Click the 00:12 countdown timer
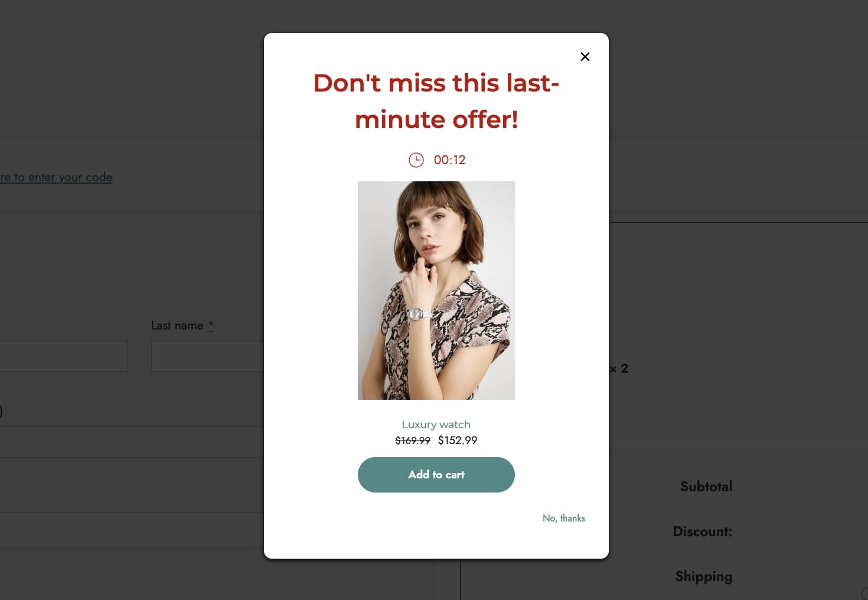Image resolution: width=868 pixels, height=600 pixels. (450, 160)
